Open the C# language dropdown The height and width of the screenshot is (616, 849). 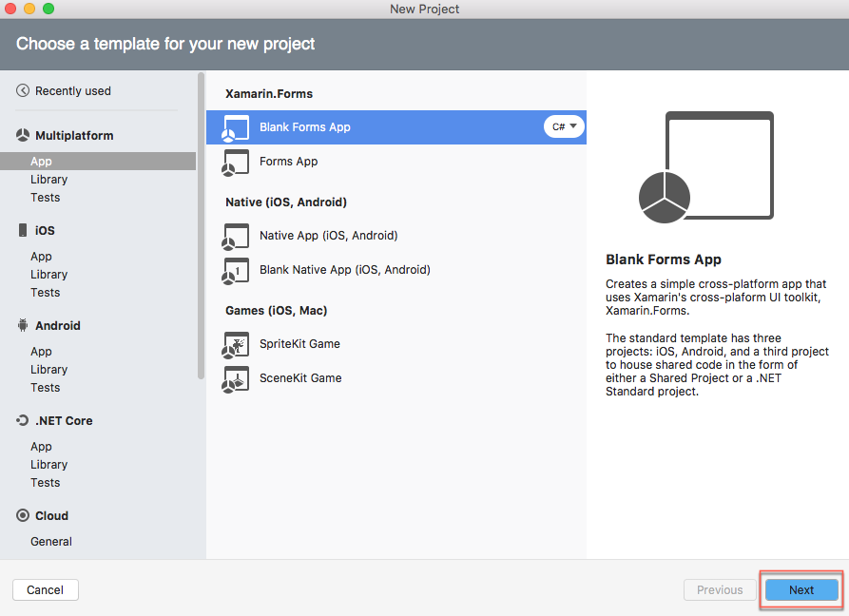[x=564, y=126]
